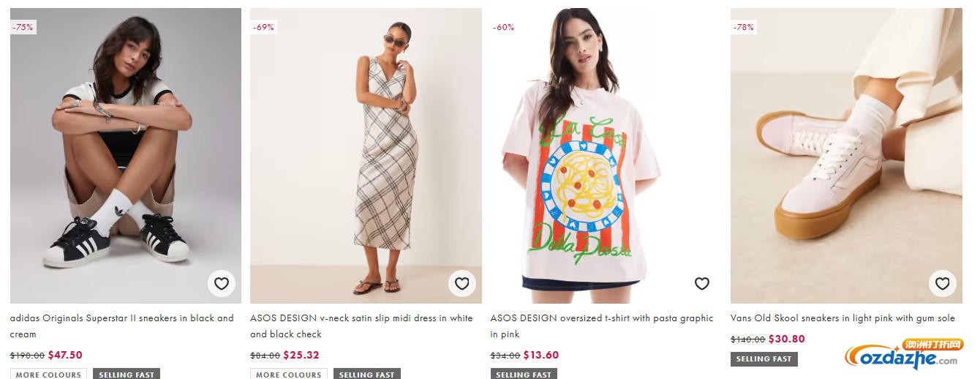This screenshot has width=980, height=379.
Task: Show more colours for adidas sneakers
Action: point(48,374)
